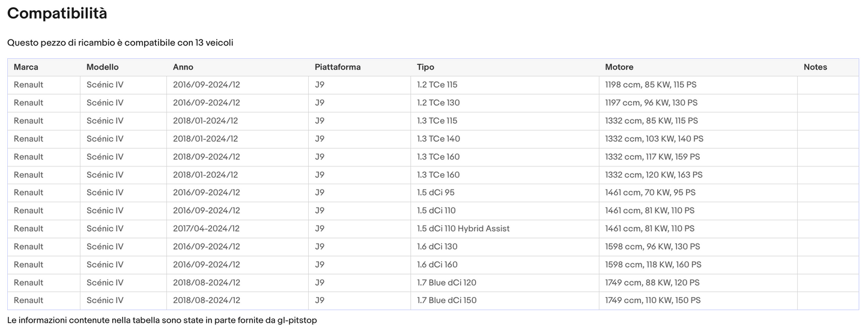Image resolution: width=868 pixels, height=333 pixels.
Task: Click the Piattaforma column header
Action: (338, 67)
